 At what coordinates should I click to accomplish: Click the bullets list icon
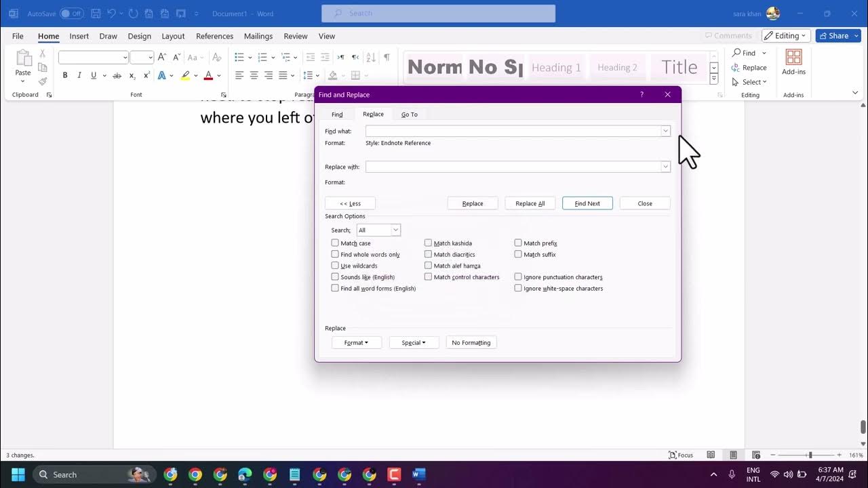[x=239, y=58]
